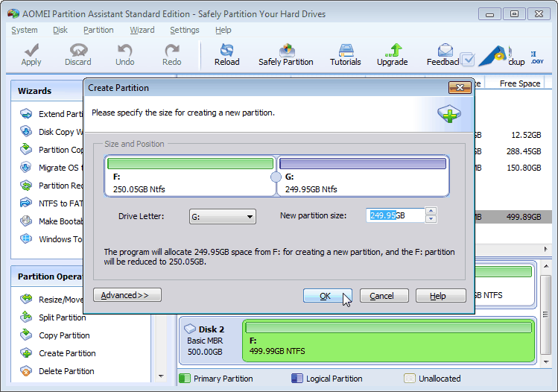Select the Delete Partition operation icon
Image resolution: width=558 pixels, height=392 pixels.
(x=26, y=371)
